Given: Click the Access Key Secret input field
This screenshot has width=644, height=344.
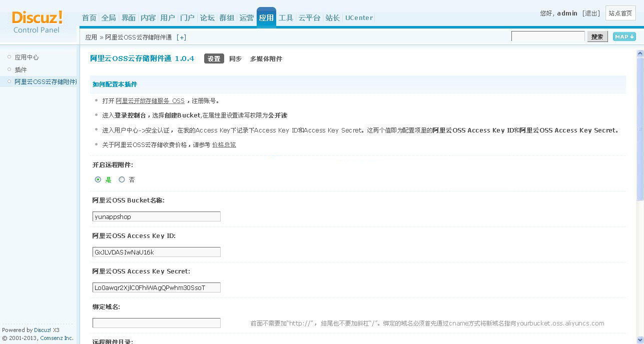Looking at the screenshot, I should [x=157, y=287].
